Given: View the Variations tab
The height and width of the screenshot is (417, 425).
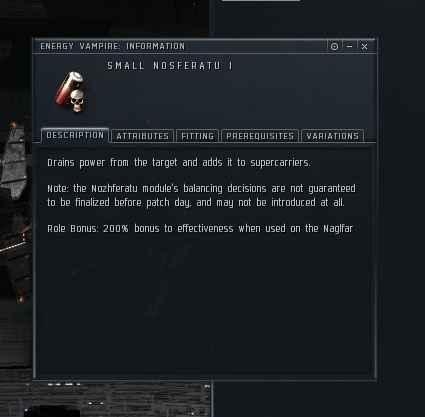Looking at the screenshot, I should click(332, 136).
